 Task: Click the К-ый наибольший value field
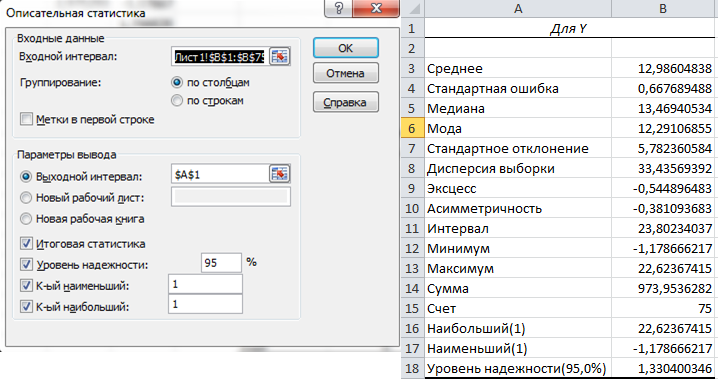[205, 304]
